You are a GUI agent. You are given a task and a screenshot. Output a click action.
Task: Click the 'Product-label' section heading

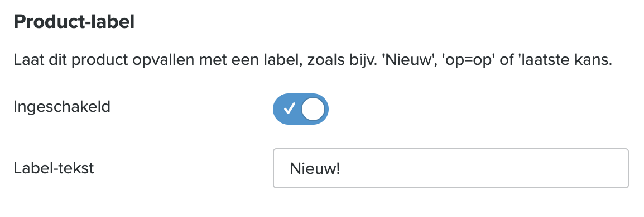coord(74,22)
